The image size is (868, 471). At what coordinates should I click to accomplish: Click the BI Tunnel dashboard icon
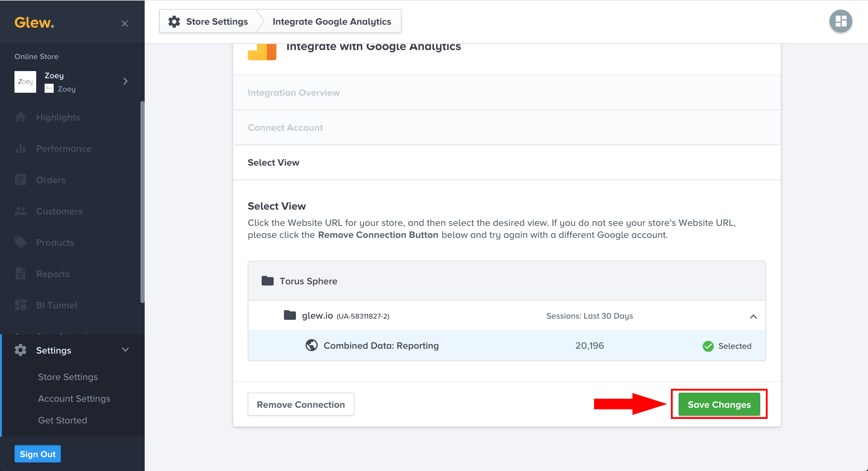pos(20,305)
